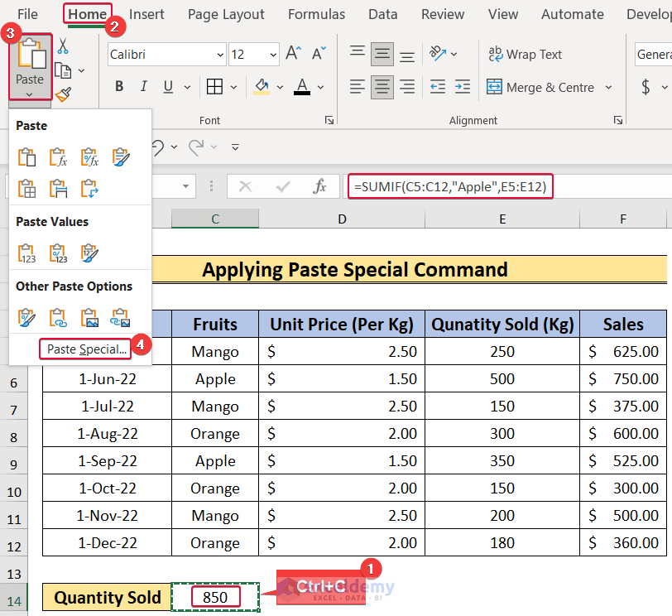Viewport: 672px width, 616px height.
Task: Open Paste Special dialog from menu
Action: tap(86, 349)
